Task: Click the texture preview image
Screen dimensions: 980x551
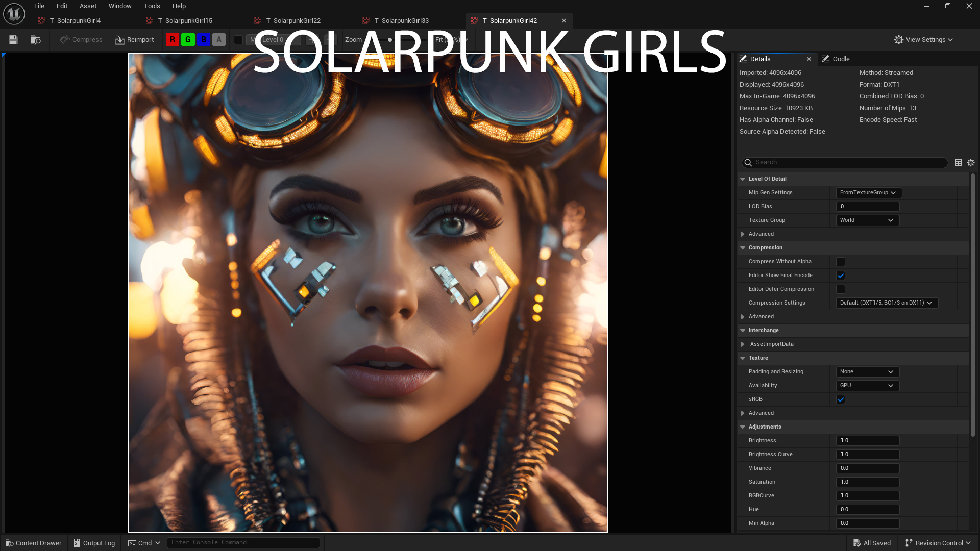Action: 368,293
